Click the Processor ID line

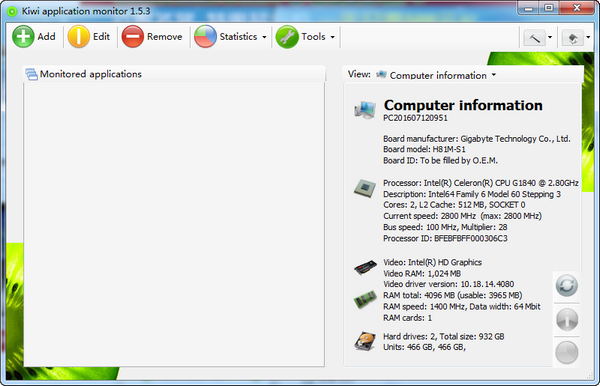pos(445,238)
